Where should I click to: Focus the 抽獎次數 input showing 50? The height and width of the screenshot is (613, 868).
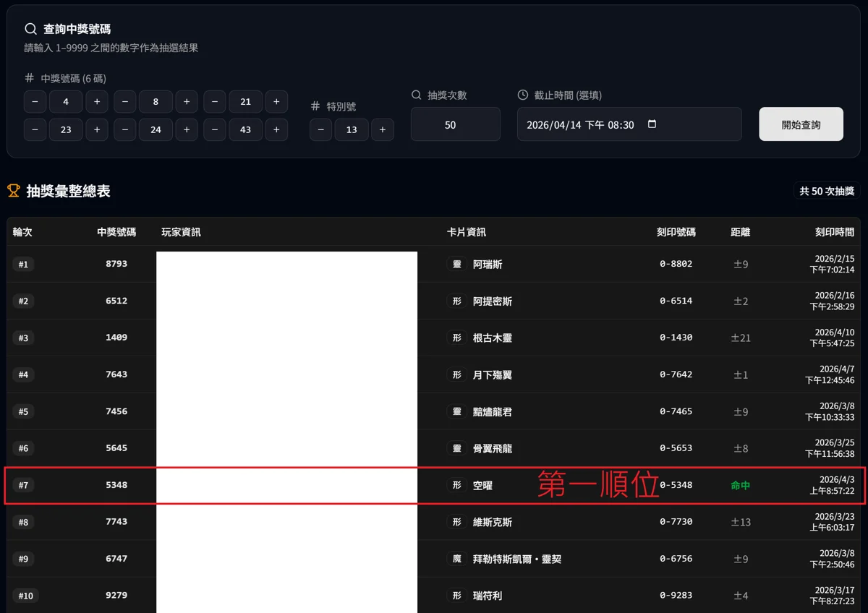[x=456, y=124]
